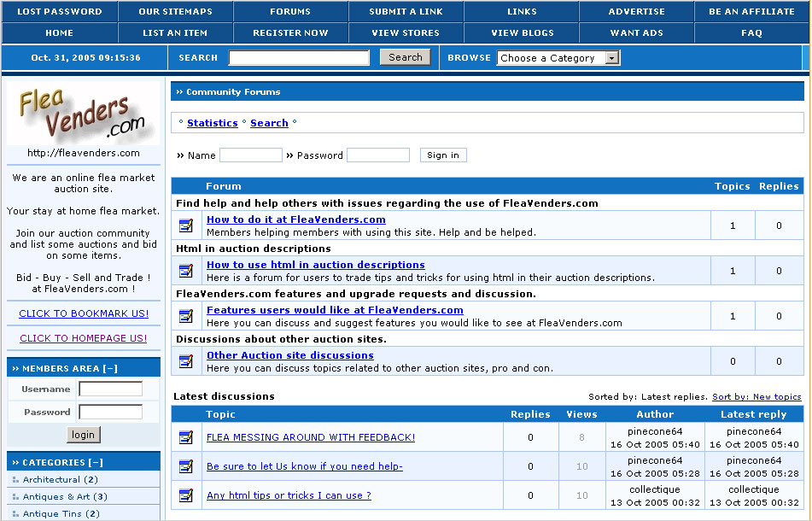
Task: Click forum icon beside Features users would like
Action: (186, 315)
